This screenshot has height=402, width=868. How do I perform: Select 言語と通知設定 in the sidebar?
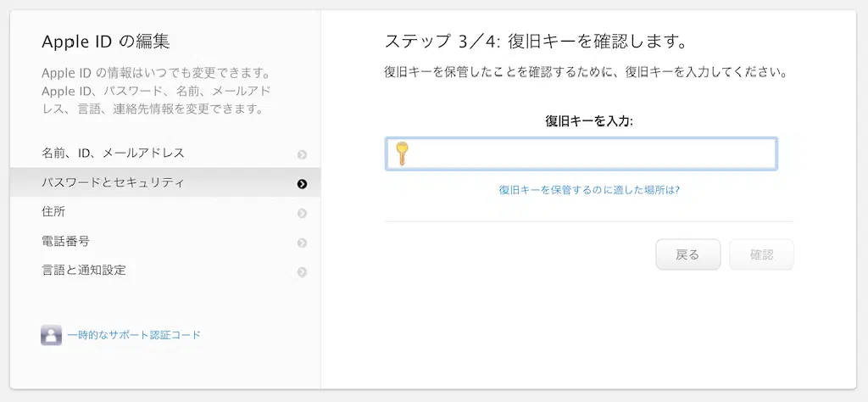83,271
